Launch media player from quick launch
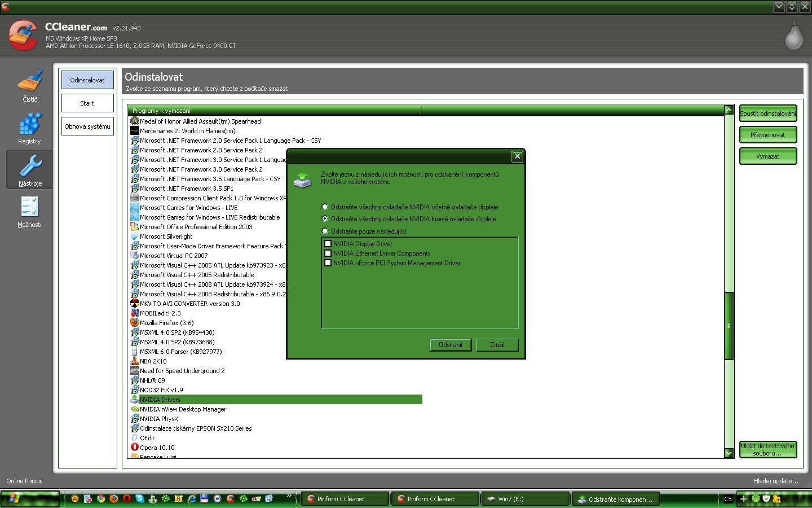This screenshot has height=508, width=812. pyautogui.click(x=217, y=499)
